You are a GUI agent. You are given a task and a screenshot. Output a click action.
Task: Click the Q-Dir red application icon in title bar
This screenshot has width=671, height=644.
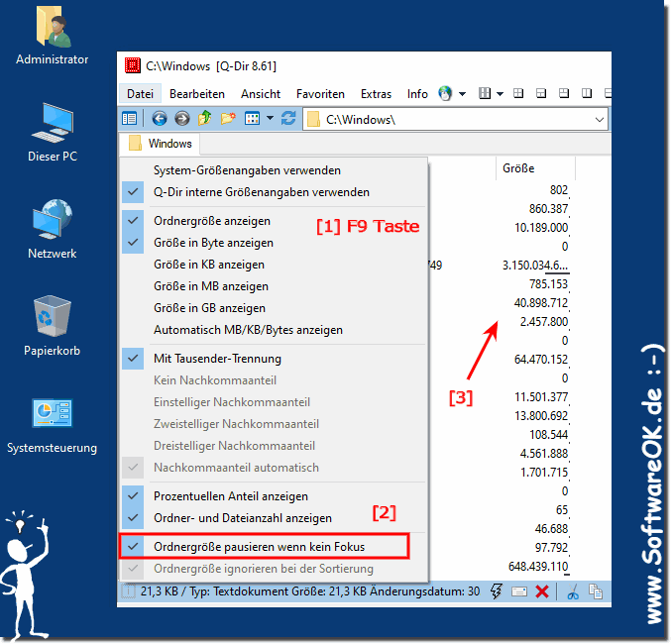click(132, 66)
